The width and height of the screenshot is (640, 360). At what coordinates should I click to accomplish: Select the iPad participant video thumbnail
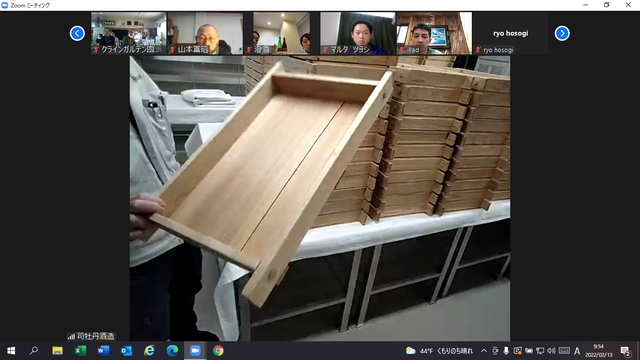(x=434, y=33)
